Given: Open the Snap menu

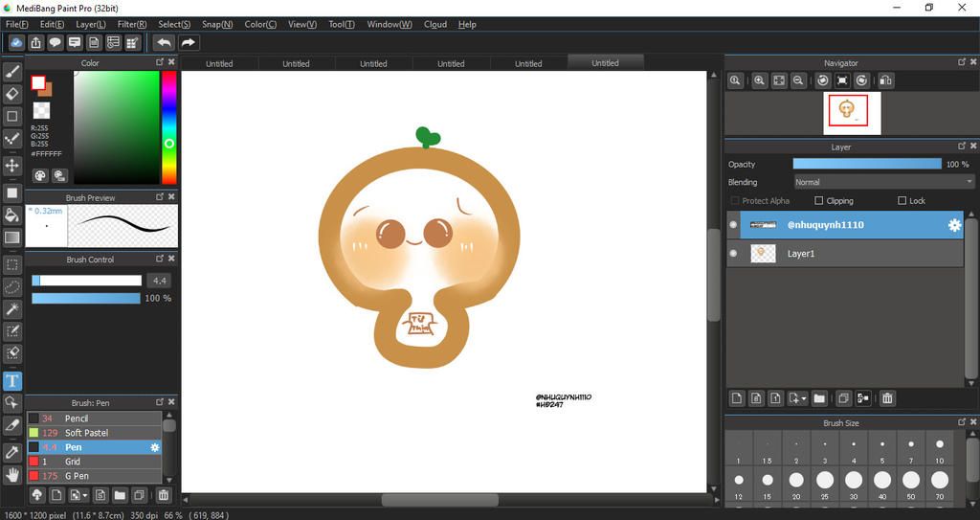Looking at the screenshot, I should 217,24.
